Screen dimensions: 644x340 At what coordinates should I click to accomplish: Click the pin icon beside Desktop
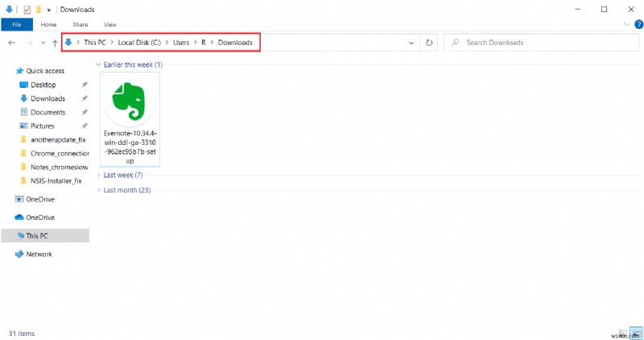85,85
